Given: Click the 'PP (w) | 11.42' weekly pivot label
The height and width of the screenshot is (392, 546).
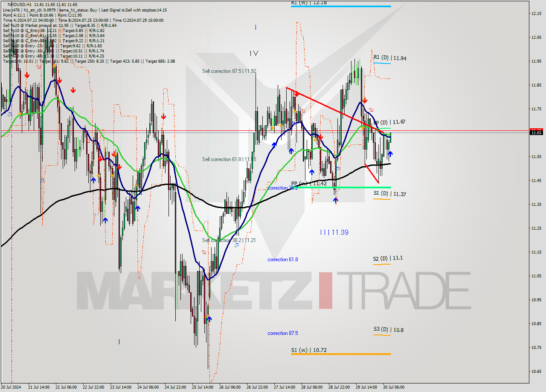Looking at the screenshot, I should point(309,184).
